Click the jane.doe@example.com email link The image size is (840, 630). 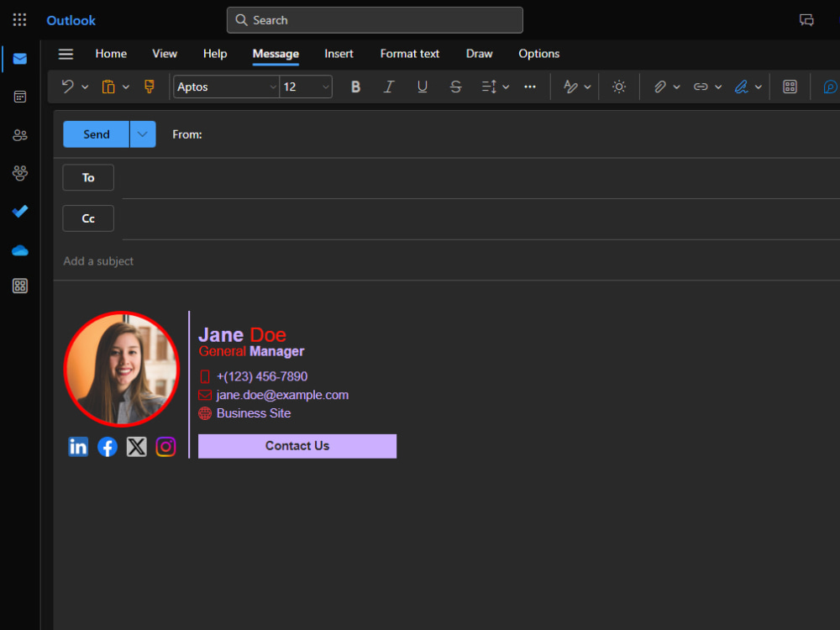(282, 396)
